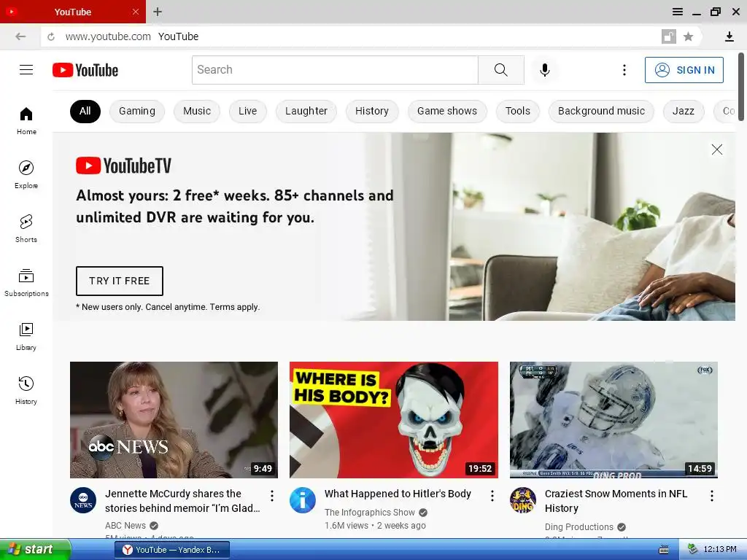The width and height of the screenshot is (747, 560).
Task: Open Subscriptions in sidebar
Action: point(26,282)
